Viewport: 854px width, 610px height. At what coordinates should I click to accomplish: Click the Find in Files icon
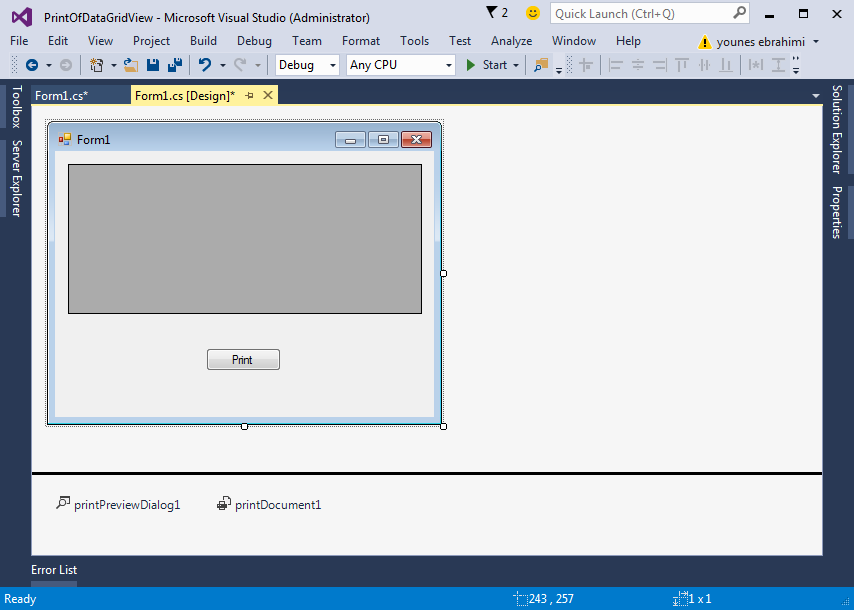pyautogui.click(x=541, y=65)
